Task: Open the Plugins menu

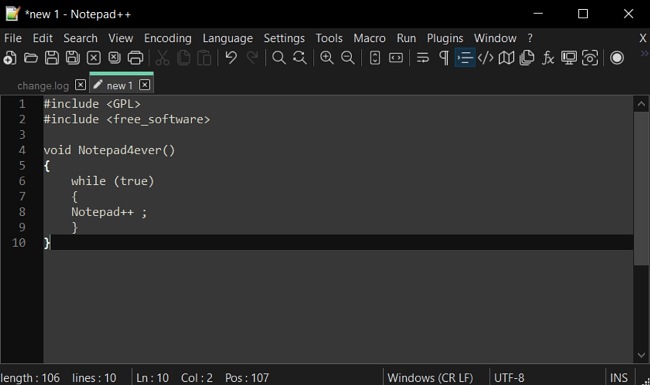Action: [445, 38]
